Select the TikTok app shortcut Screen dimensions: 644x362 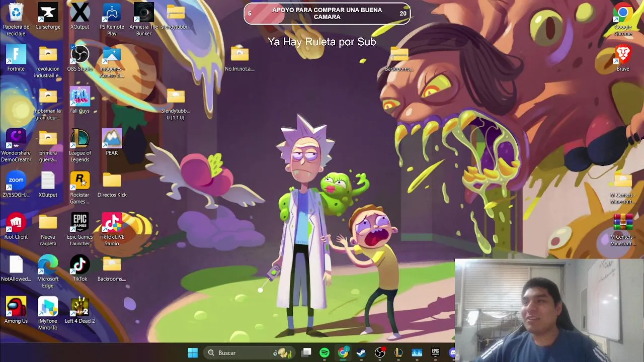coord(79,268)
